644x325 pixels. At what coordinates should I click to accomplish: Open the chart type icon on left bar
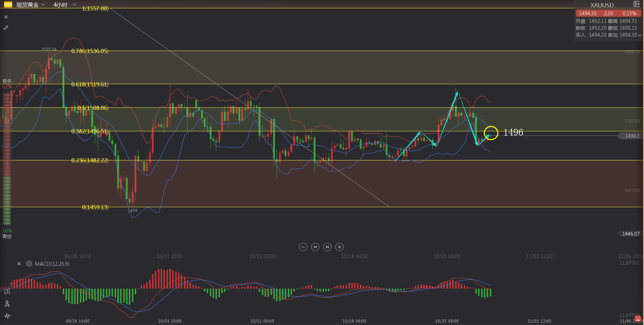(x=7, y=291)
